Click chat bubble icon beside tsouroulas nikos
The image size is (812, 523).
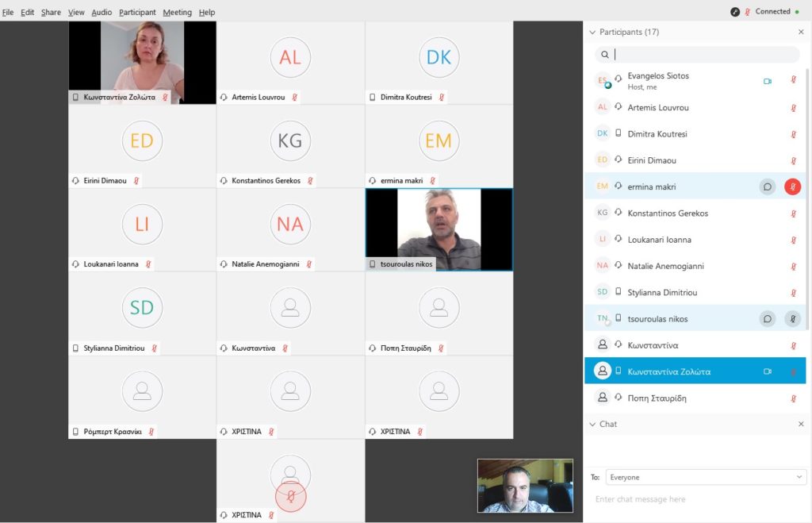tap(768, 319)
